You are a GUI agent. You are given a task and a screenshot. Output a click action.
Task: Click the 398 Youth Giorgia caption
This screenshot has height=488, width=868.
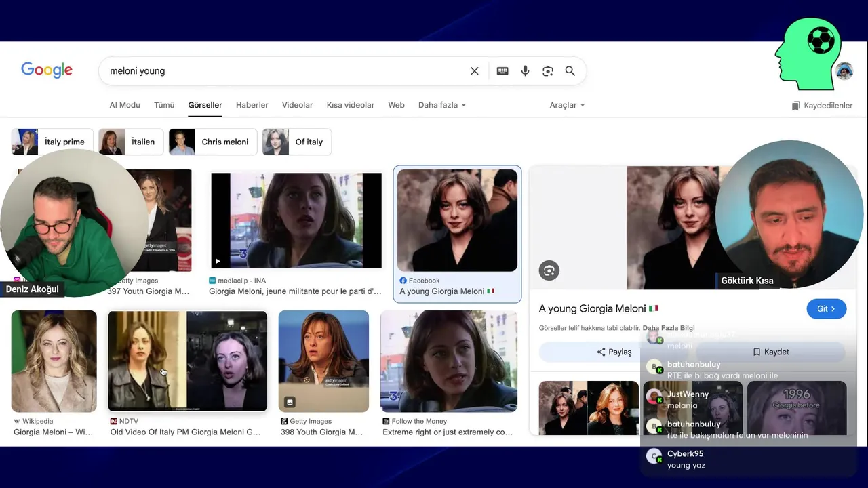(321, 432)
